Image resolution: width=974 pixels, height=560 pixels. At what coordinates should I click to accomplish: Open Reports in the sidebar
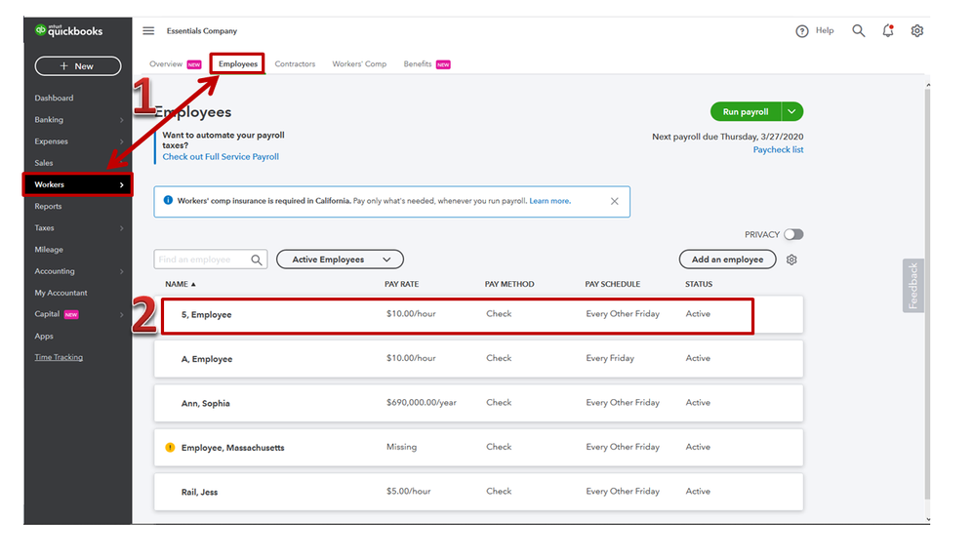[48, 206]
